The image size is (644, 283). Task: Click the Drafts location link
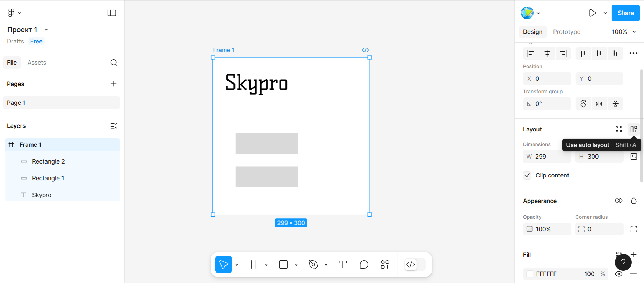[15, 41]
